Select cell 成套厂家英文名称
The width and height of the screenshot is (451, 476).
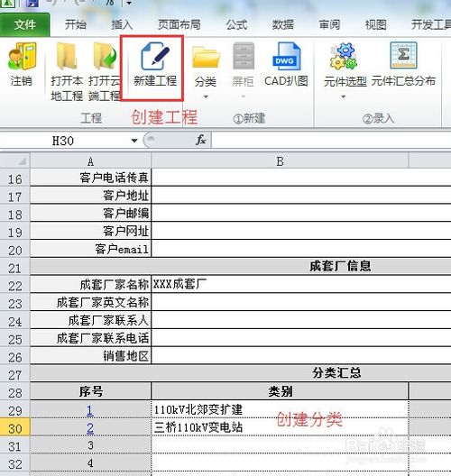coord(90,302)
